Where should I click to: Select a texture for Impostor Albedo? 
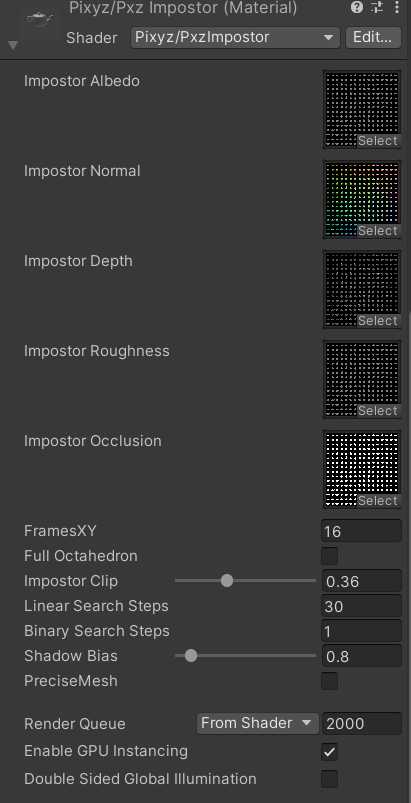378,141
